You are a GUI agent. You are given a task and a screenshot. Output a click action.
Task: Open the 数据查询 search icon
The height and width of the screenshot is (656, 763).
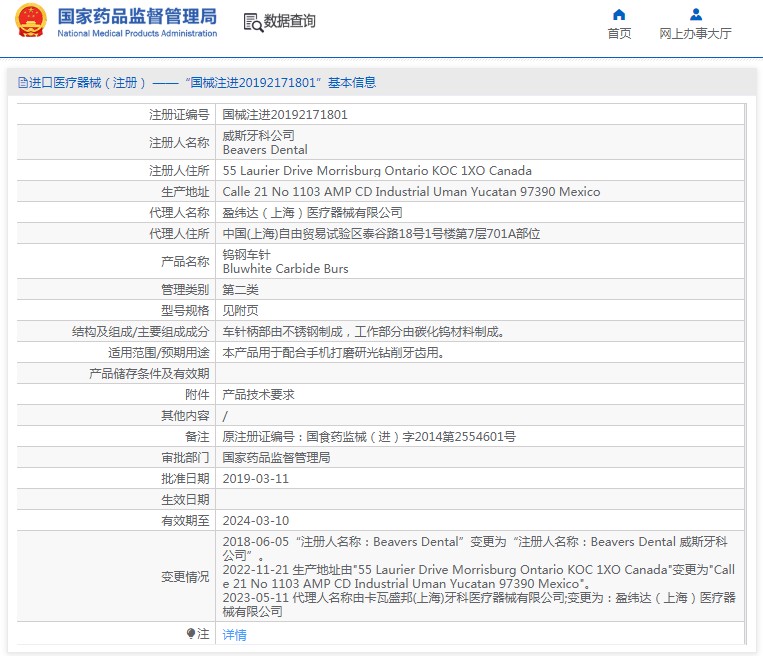click(253, 22)
